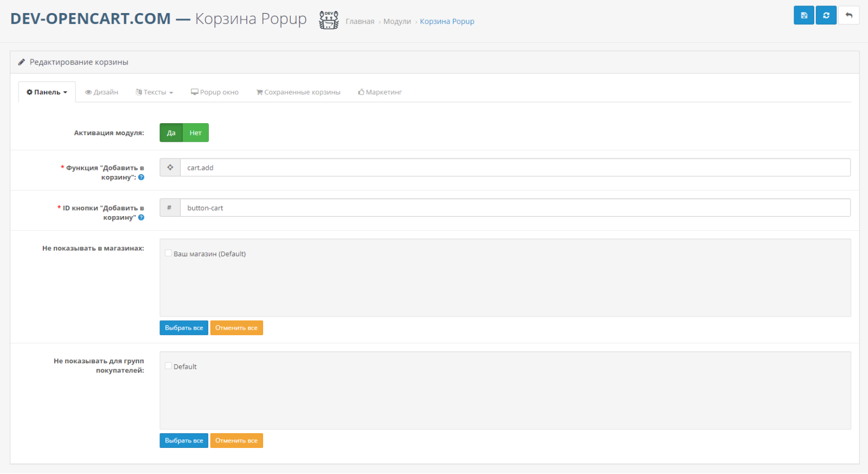Click the crosshair addon before cart.add field
The width and height of the screenshot is (868, 474).
click(170, 167)
